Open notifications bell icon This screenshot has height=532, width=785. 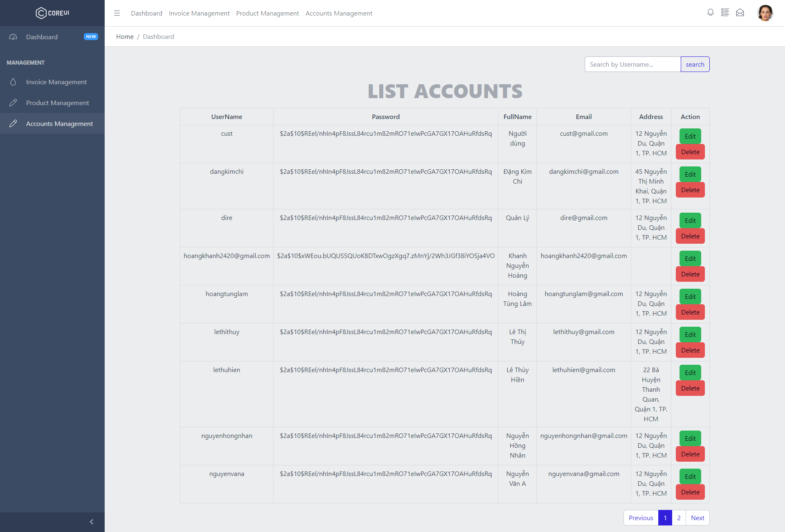tap(711, 13)
